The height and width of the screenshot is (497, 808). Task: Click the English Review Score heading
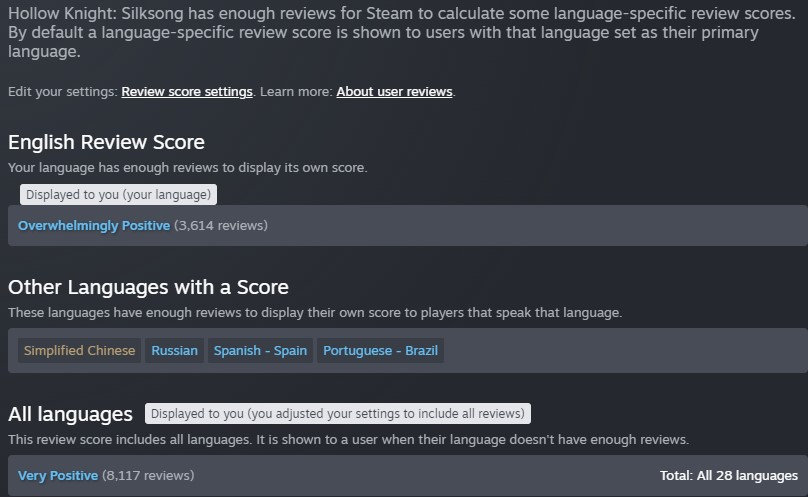click(106, 142)
